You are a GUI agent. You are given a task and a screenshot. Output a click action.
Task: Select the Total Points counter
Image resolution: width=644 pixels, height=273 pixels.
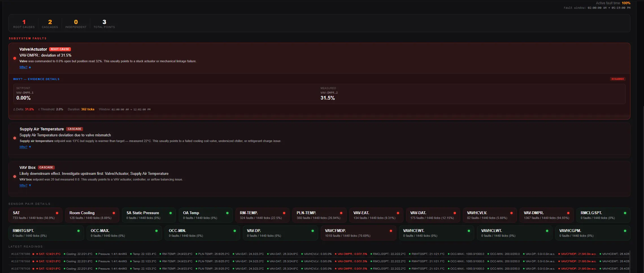(104, 23)
